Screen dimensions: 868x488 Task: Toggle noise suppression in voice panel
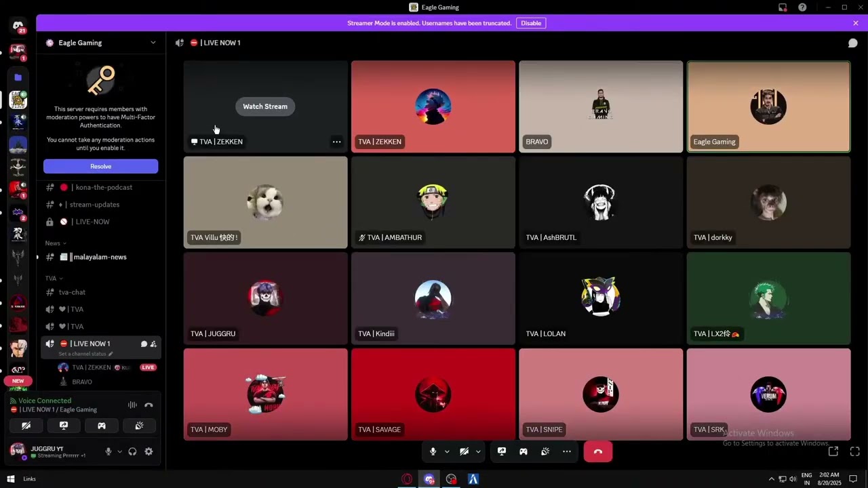click(x=132, y=405)
